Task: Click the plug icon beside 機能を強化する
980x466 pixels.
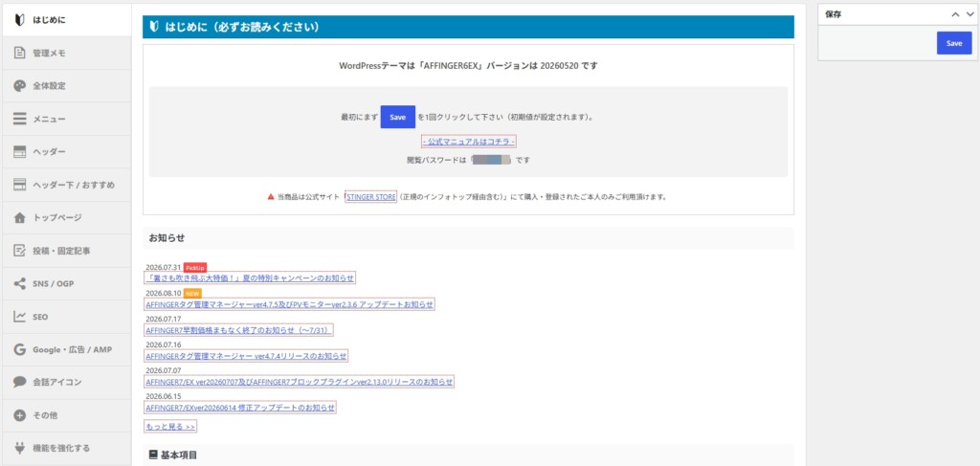Action: pyautogui.click(x=19, y=448)
